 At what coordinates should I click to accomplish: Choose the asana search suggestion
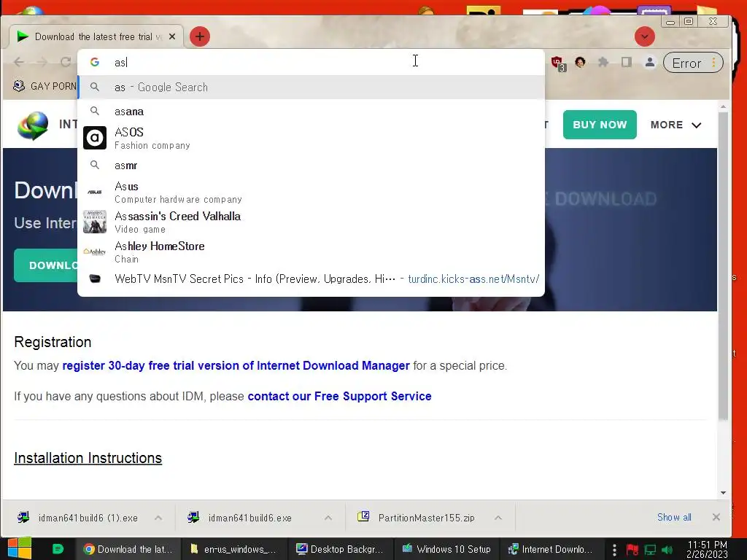(x=311, y=112)
